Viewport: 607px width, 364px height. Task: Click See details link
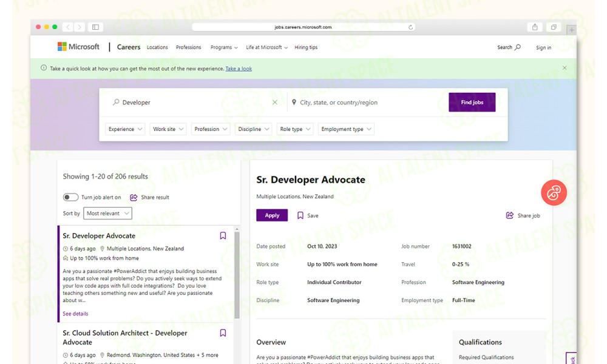pyautogui.click(x=75, y=314)
